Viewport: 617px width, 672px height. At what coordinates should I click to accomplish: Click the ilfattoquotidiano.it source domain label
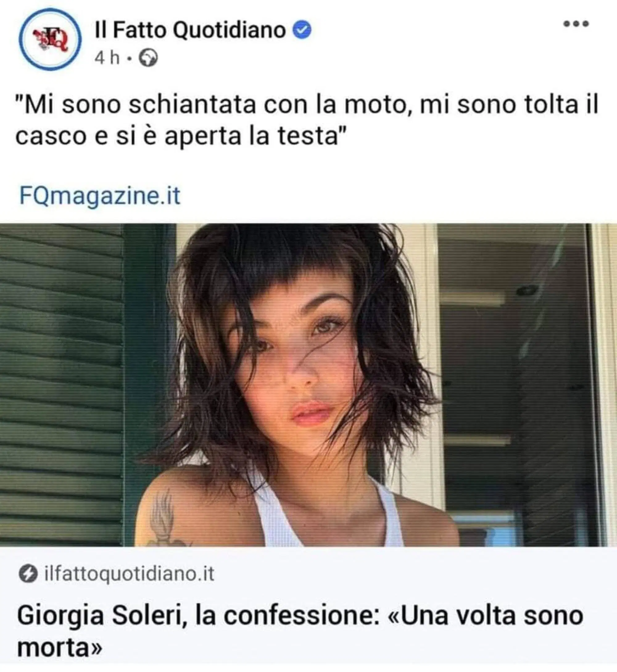click(129, 574)
